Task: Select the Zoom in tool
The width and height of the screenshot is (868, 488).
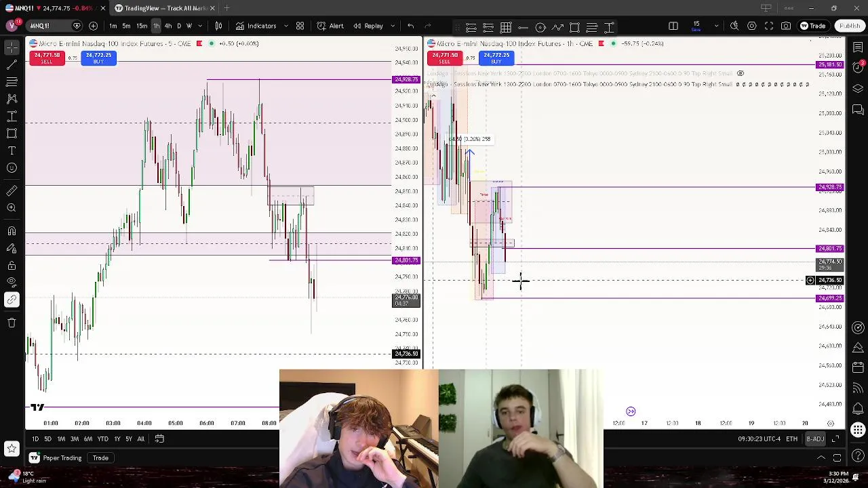Action: click(12, 208)
